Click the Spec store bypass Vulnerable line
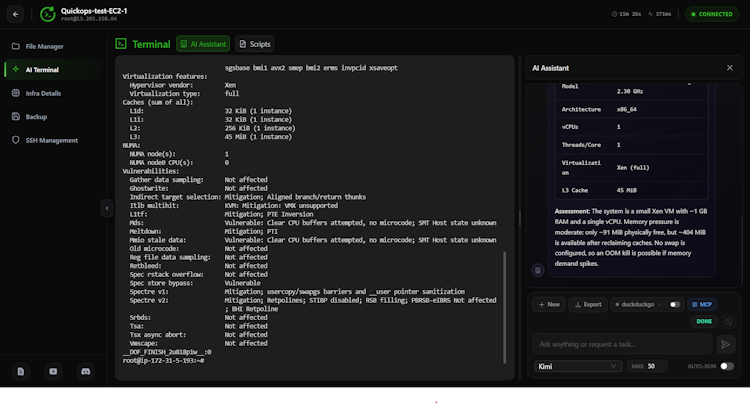The image size is (750, 403). click(x=195, y=283)
